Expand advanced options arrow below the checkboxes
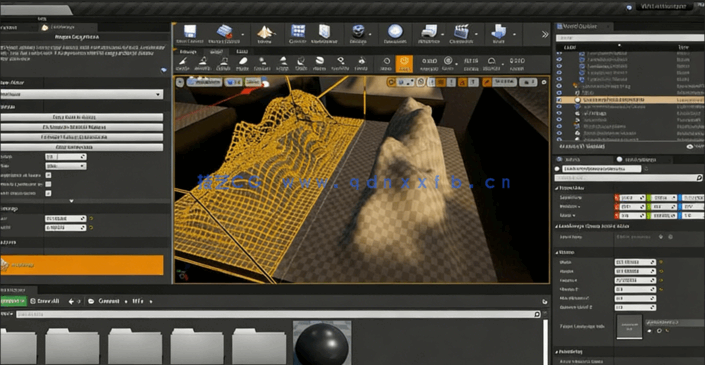705x365 pixels. [71, 201]
